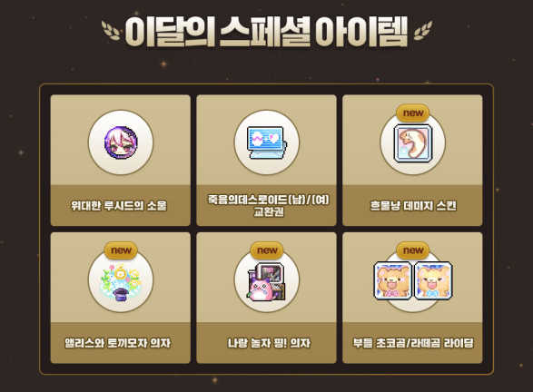Viewport: 533px width, 392px height.
Task: Click the 흐물냥 데미지 스킨 text label
Action: pos(413,205)
